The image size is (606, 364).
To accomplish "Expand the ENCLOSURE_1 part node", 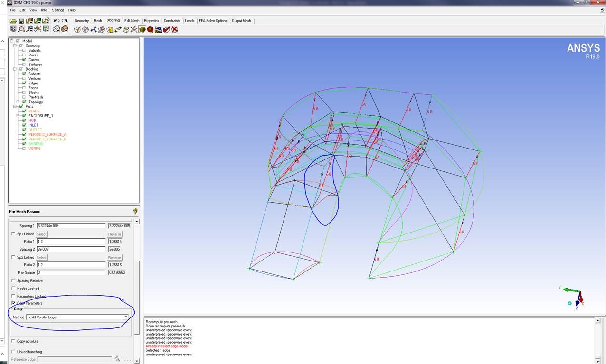I will 18,116.
